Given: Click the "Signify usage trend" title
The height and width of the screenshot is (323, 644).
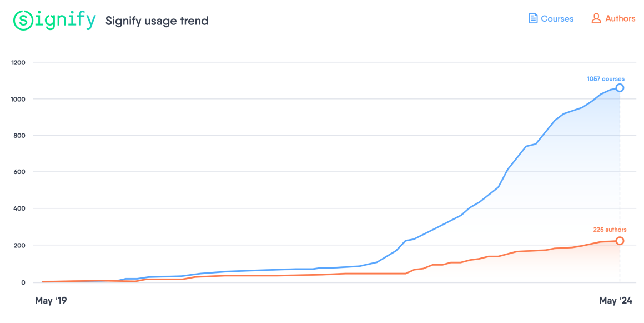Looking at the screenshot, I should pyautogui.click(x=157, y=21).
